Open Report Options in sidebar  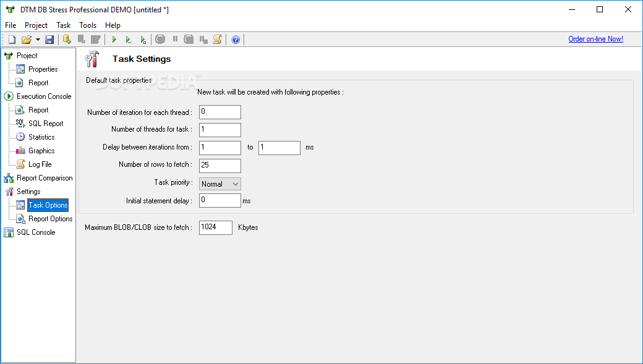pos(51,219)
